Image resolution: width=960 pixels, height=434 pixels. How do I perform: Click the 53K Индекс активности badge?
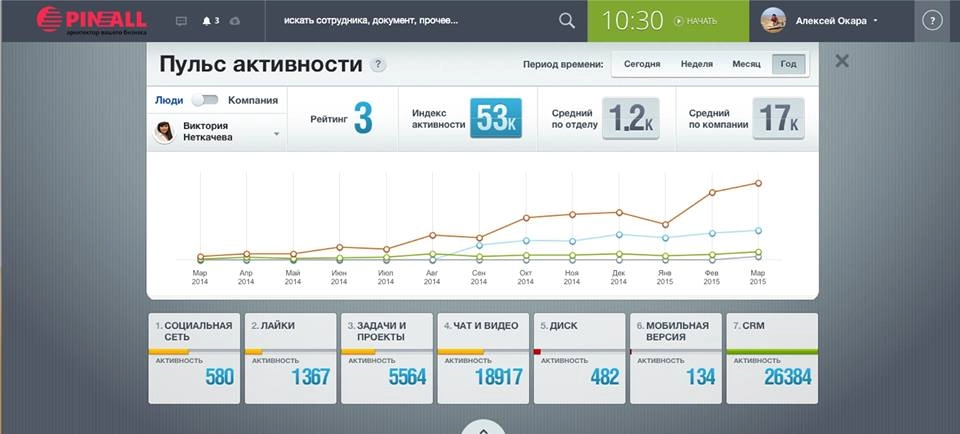(x=496, y=118)
